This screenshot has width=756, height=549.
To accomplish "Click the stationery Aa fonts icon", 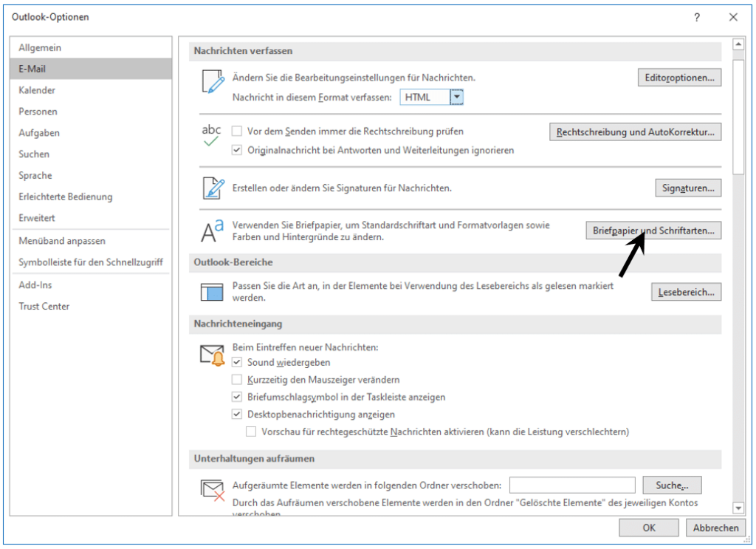I will pos(212,231).
